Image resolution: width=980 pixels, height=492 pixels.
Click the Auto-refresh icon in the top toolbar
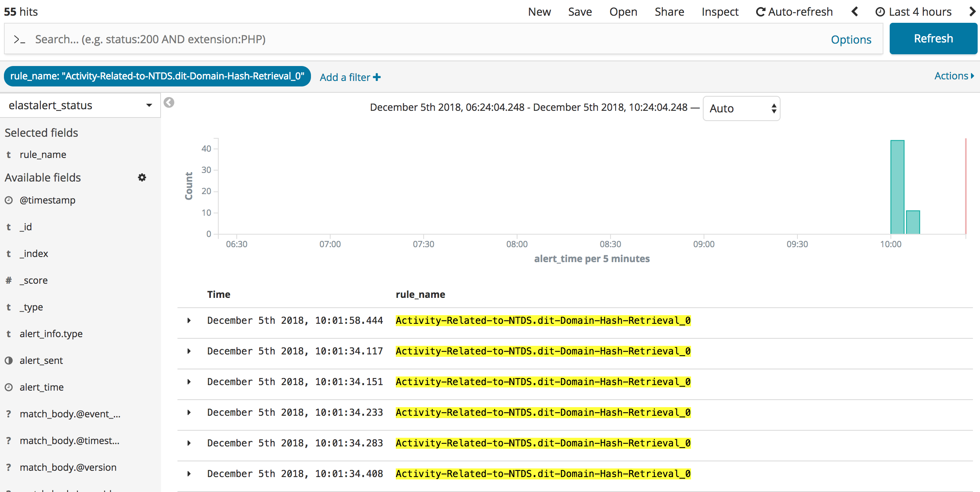[x=761, y=11]
